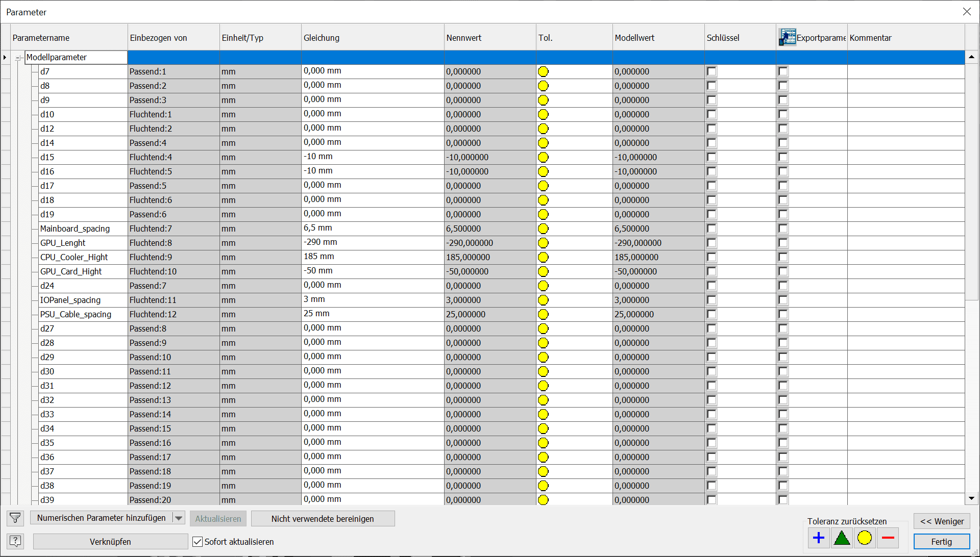Click tolerance circle for CPU_Cooler_Hight
Image resolution: width=980 pixels, height=557 pixels.
pyautogui.click(x=543, y=257)
